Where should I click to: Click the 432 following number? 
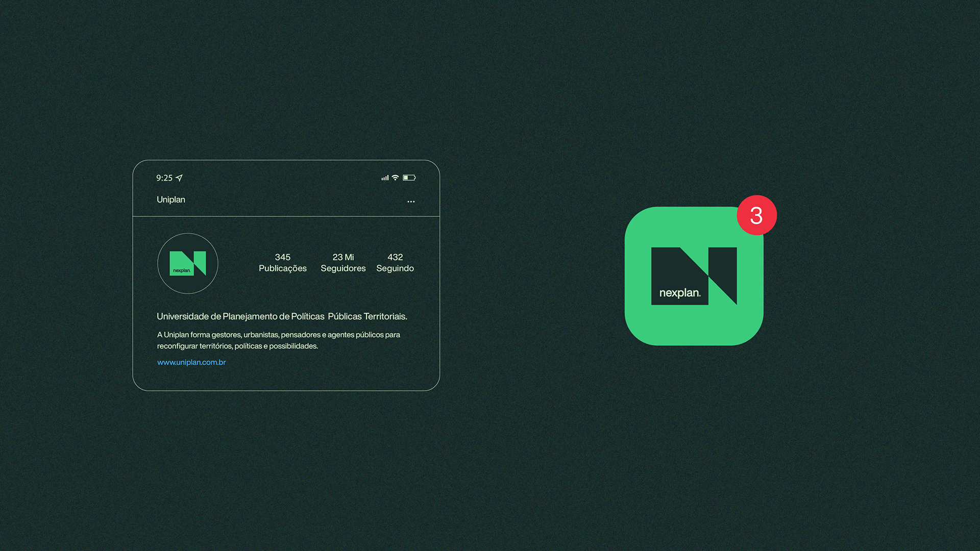pos(395,257)
